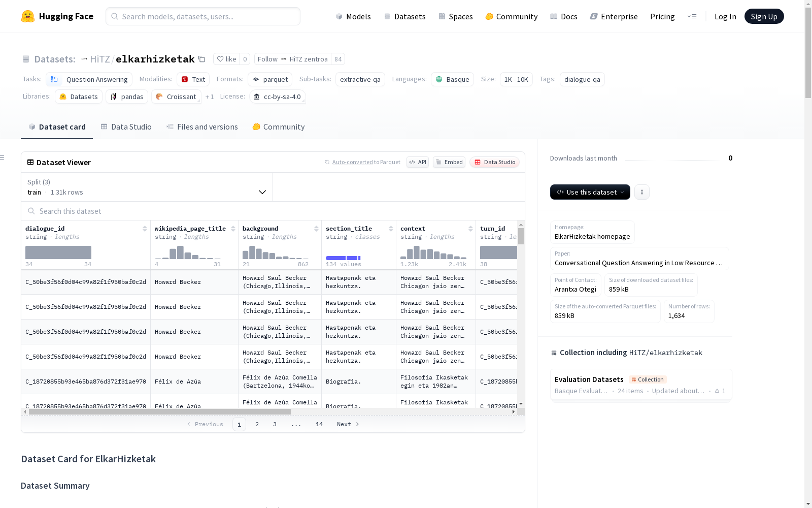
Task: Open the Models menu item
Action: tap(353, 16)
